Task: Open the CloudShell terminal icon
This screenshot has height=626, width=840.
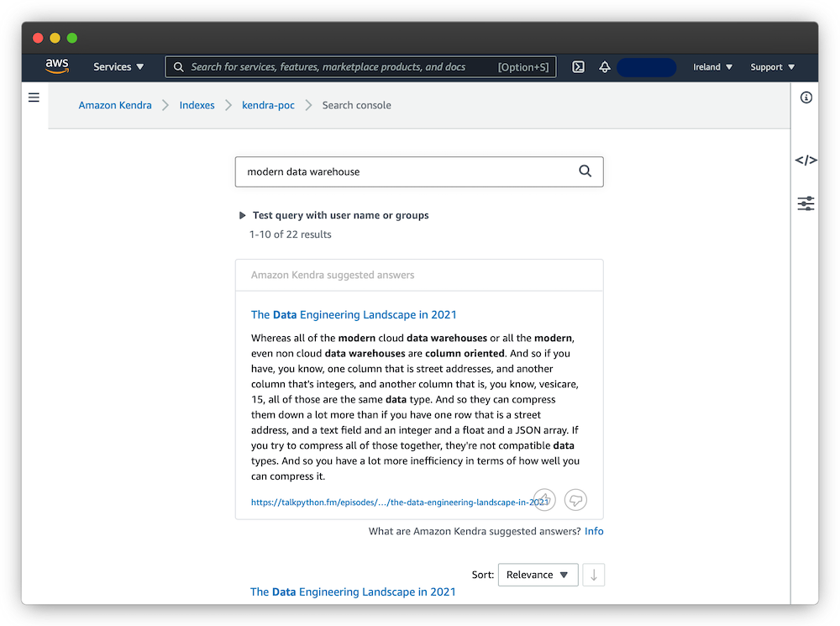Action: tap(578, 67)
